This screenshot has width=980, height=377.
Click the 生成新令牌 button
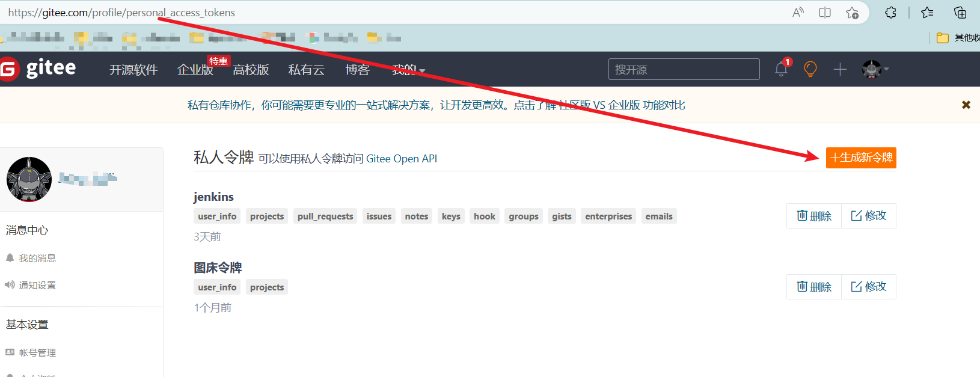[861, 158]
